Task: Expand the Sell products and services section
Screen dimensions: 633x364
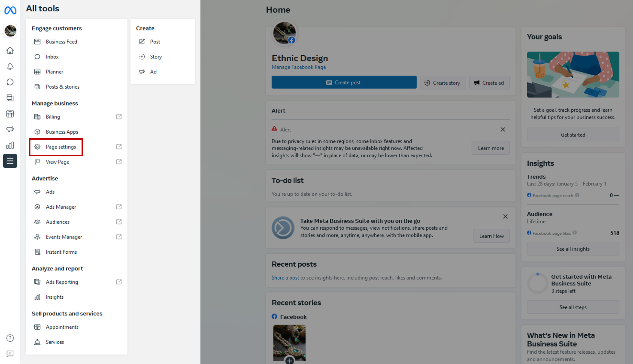Action: coord(67,313)
